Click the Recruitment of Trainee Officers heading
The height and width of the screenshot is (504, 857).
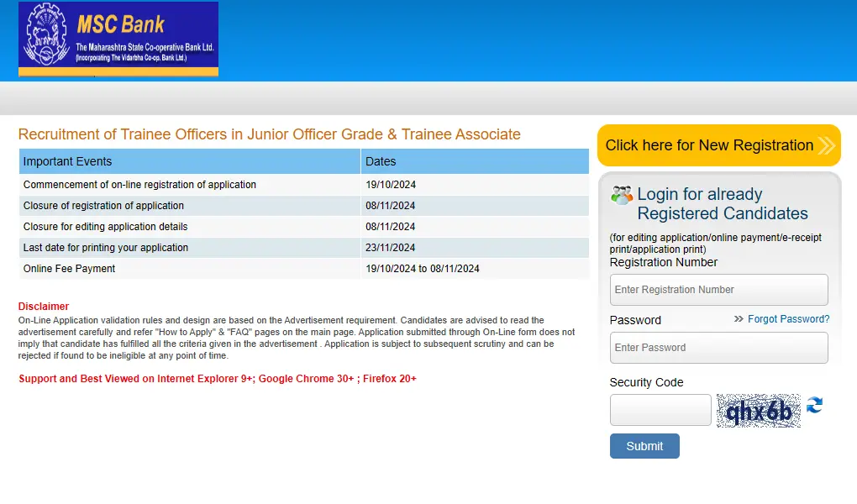[x=269, y=134]
